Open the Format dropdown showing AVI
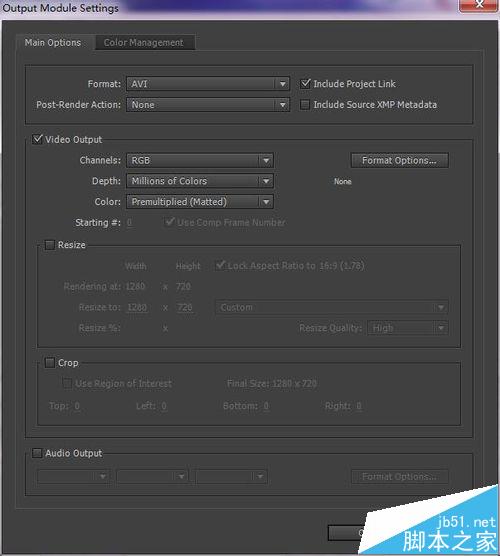This screenshot has width=500, height=556. click(208, 84)
